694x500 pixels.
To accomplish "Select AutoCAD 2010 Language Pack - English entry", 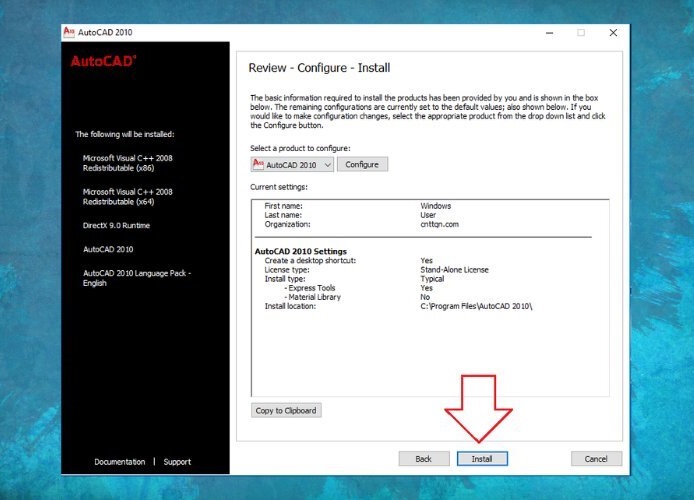I will (x=137, y=278).
